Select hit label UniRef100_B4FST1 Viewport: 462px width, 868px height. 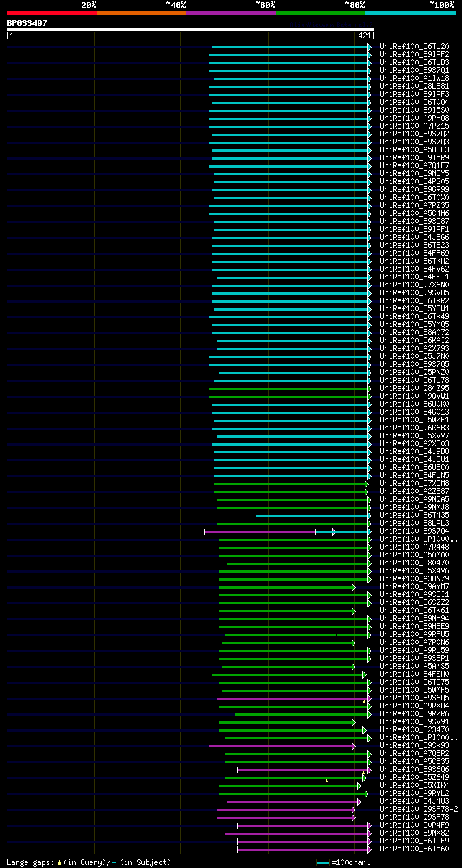414,277
